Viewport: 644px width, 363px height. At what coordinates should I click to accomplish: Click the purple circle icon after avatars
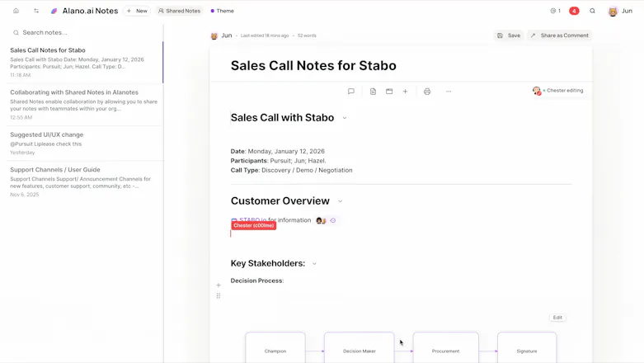tap(332, 221)
